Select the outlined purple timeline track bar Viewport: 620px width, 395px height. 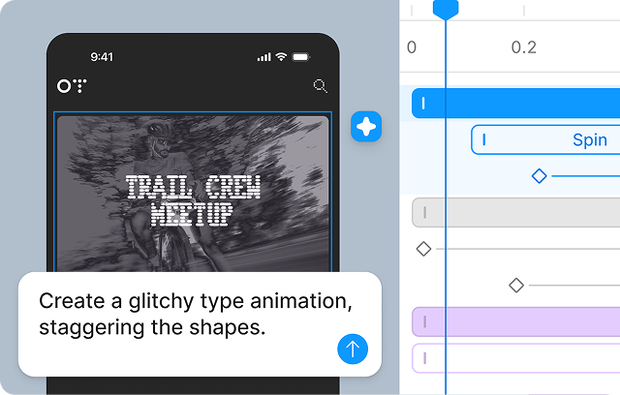click(x=516, y=358)
